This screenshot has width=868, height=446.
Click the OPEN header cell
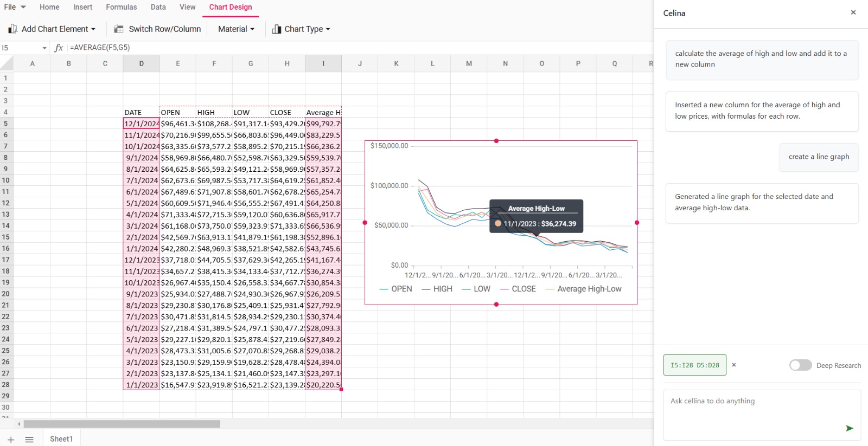coord(177,112)
